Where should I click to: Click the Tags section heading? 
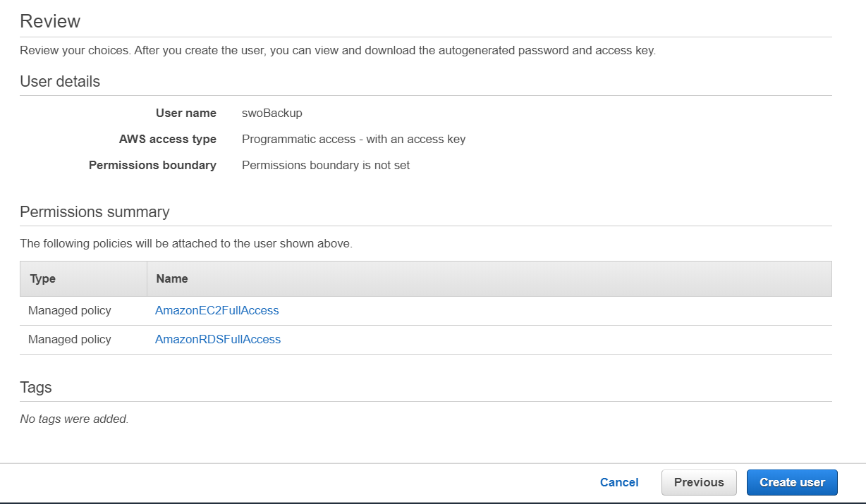(x=36, y=388)
